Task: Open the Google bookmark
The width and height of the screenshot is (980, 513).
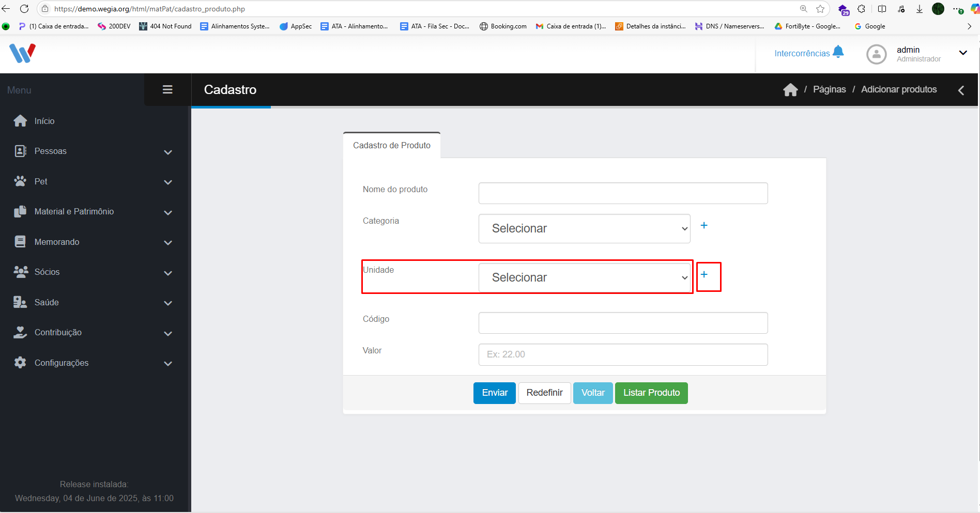Action: pyautogui.click(x=869, y=26)
